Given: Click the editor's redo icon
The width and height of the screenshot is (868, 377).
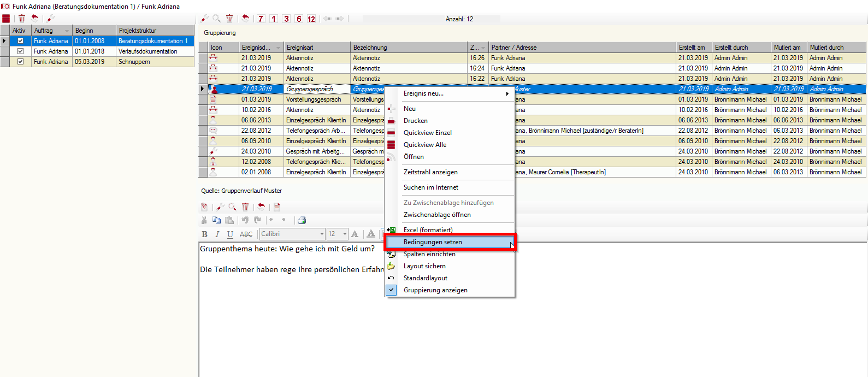Looking at the screenshot, I should coord(257,220).
